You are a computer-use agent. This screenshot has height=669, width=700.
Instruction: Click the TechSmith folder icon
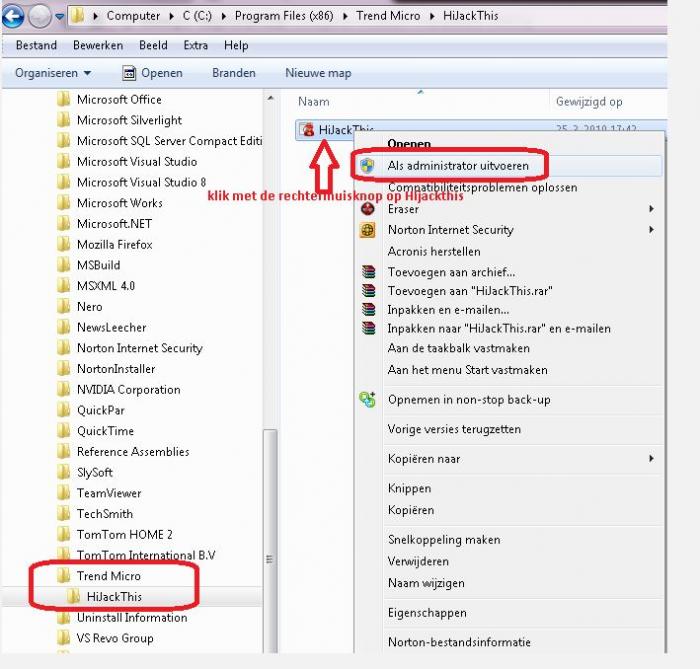64,514
